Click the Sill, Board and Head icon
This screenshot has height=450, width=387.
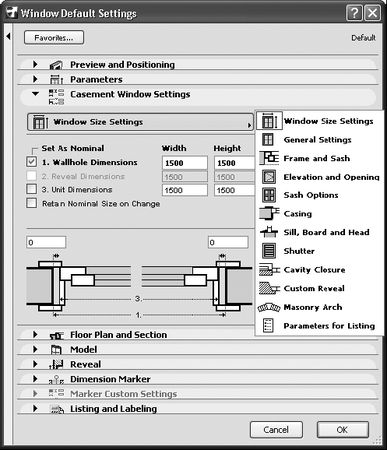click(x=269, y=232)
